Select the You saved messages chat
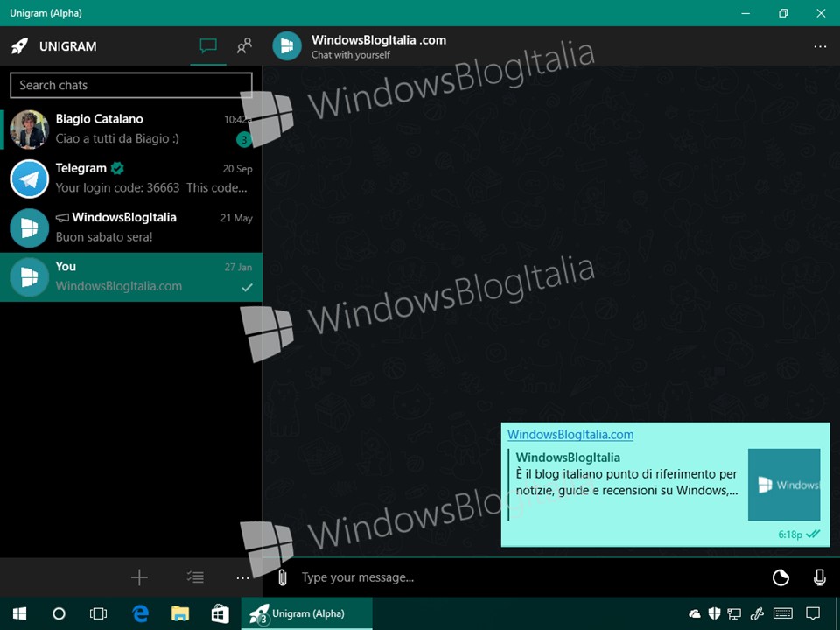Viewport: 840px width, 630px height. pos(130,277)
